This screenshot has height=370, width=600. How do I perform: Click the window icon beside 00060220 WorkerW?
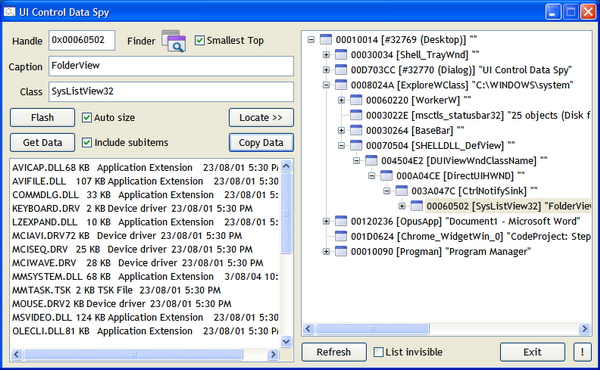tap(356, 100)
